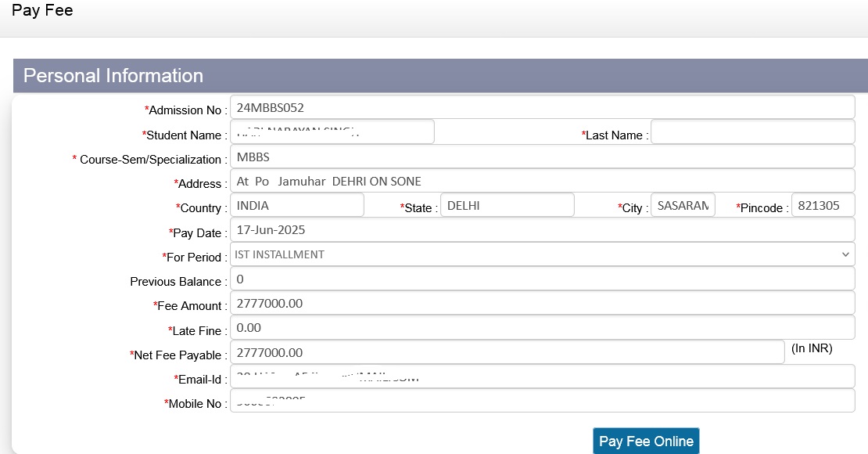The width and height of the screenshot is (868, 454).
Task: Select the Country field containing INDIA
Action: point(297,206)
